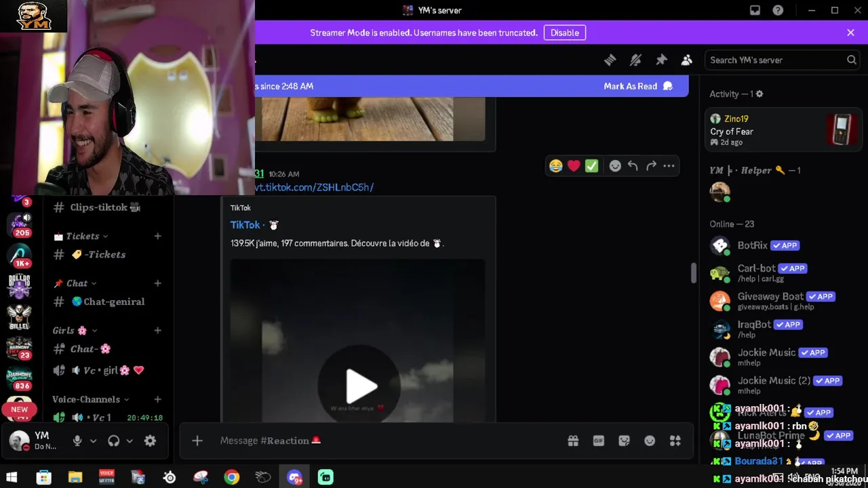Toggle the member list icon

pyautogui.click(x=687, y=60)
